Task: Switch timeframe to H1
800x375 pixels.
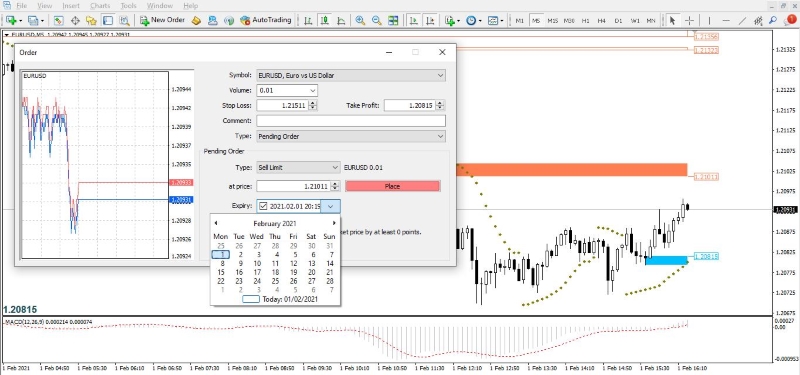Action: point(585,20)
